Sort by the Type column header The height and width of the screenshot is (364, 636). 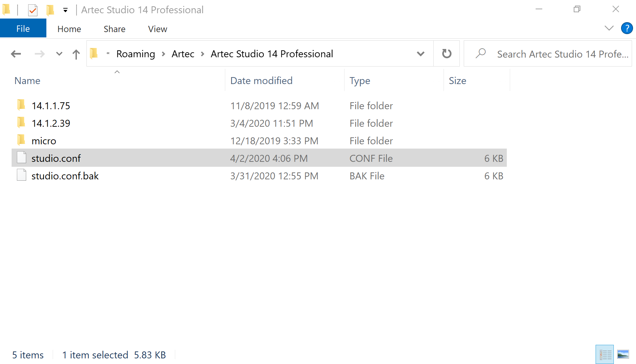(360, 81)
